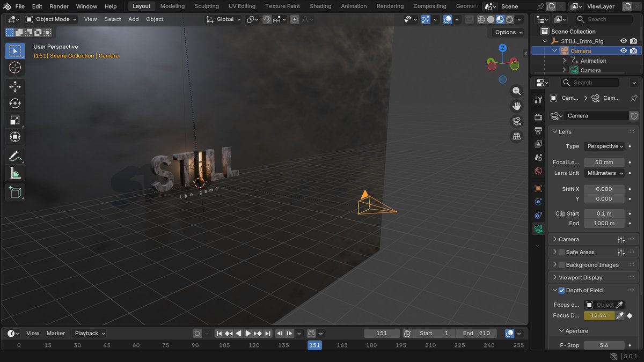Open the Render properties tab
The image size is (644, 362).
[538, 117]
